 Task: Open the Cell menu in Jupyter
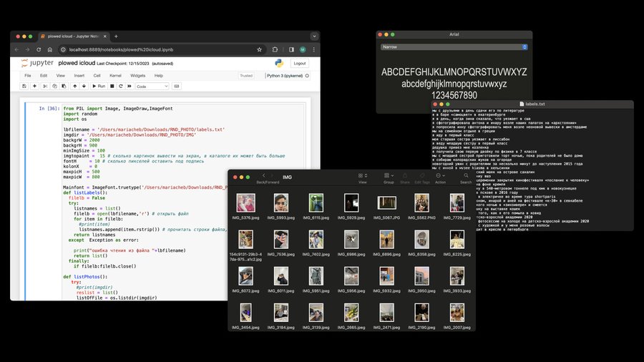97,76
